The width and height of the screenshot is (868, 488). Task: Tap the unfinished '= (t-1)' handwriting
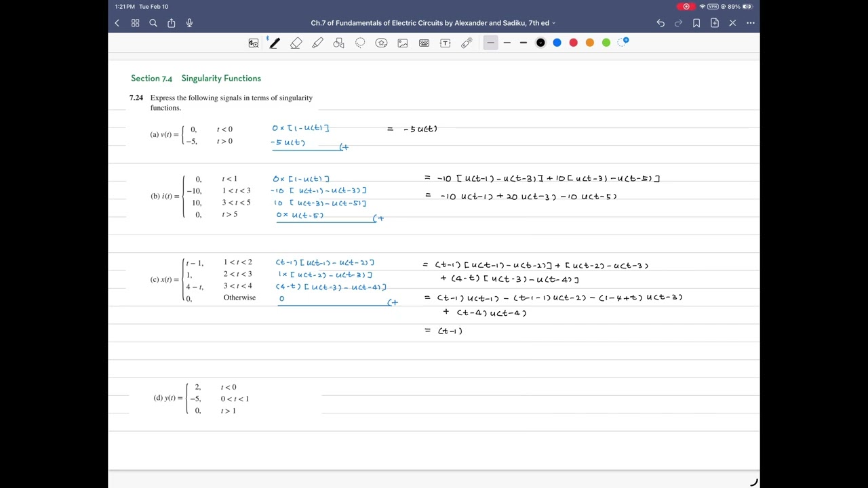click(444, 331)
